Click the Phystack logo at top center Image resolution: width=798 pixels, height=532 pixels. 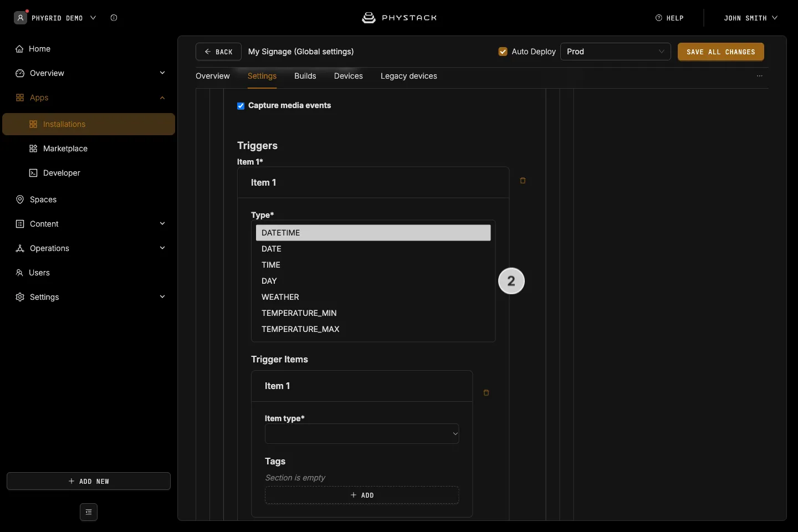[399, 18]
